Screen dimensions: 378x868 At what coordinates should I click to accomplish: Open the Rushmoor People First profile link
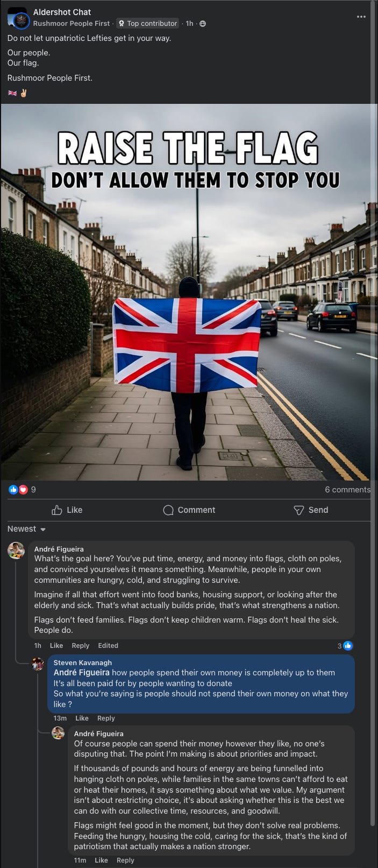pos(72,24)
